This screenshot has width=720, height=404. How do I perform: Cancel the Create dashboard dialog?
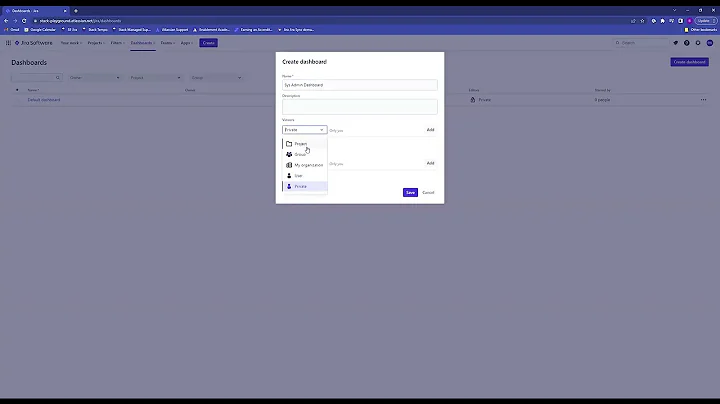pos(428,192)
